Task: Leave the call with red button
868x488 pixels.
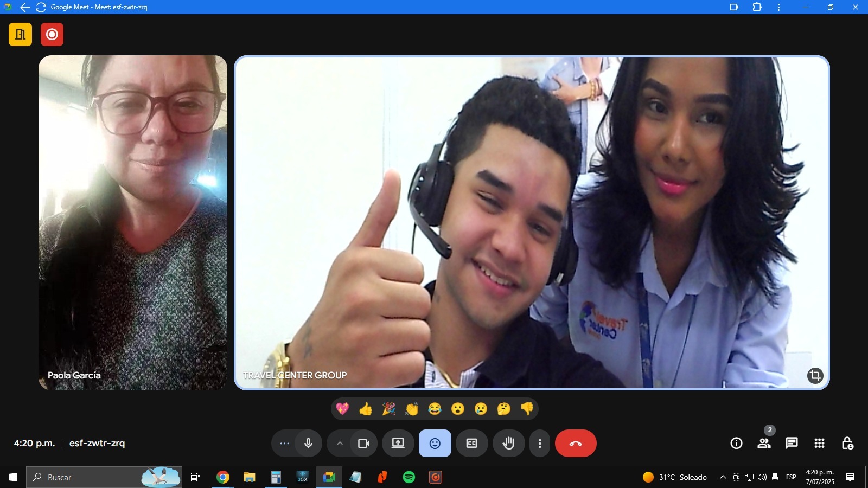Action: point(576,444)
